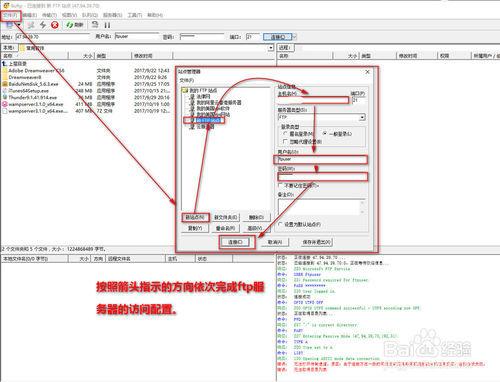Click the 复制(Y) button
Image resolution: width=500 pixels, height=382 pixels.
(x=196, y=228)
